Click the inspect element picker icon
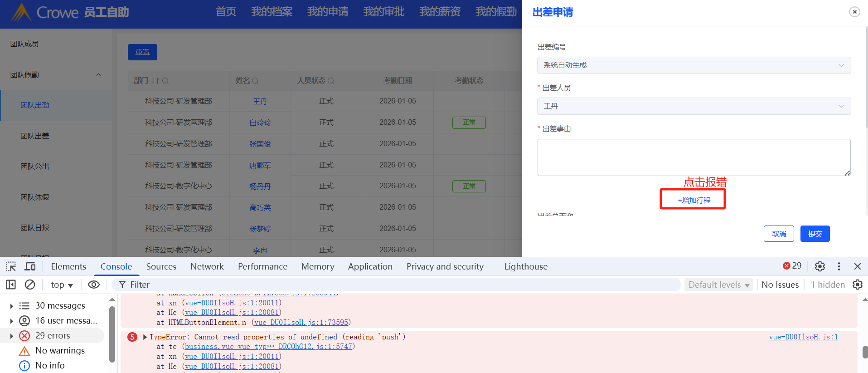The height and width of the screenshot is (373, 868). click(11, 266)
